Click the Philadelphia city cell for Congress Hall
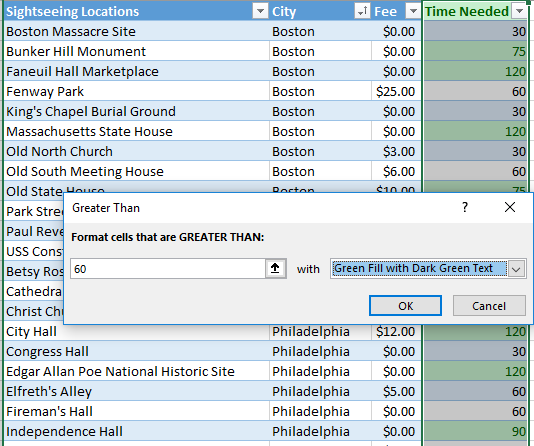 tap(320, 351)
